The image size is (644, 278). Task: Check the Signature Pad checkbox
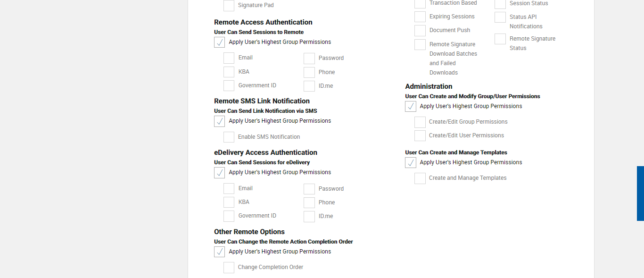click(229, 6)
